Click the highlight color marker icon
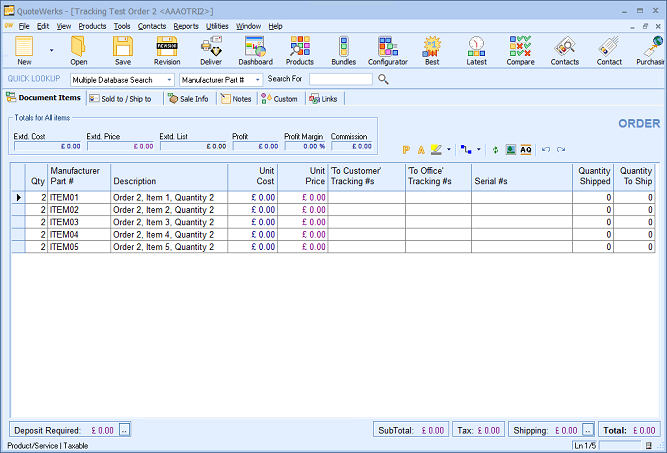Screen dimensions: 667x453 pyautogui.click(x=436, y=149)
